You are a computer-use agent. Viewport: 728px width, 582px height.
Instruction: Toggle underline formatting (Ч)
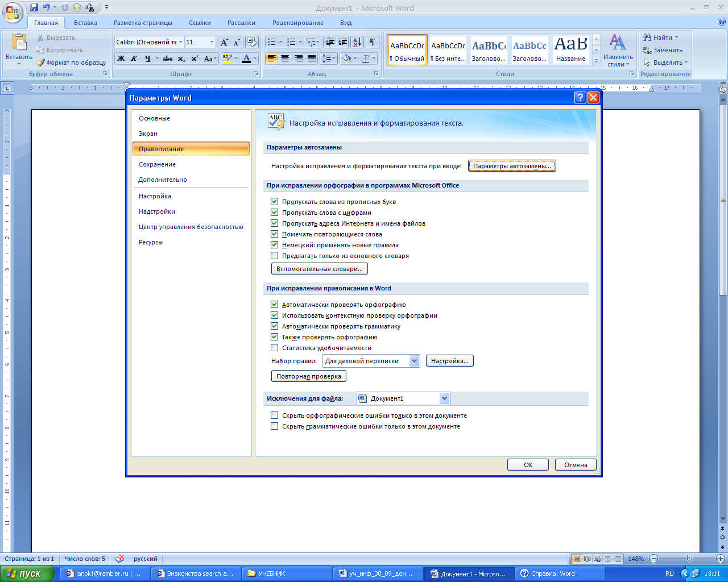click(x=148, y=59)
